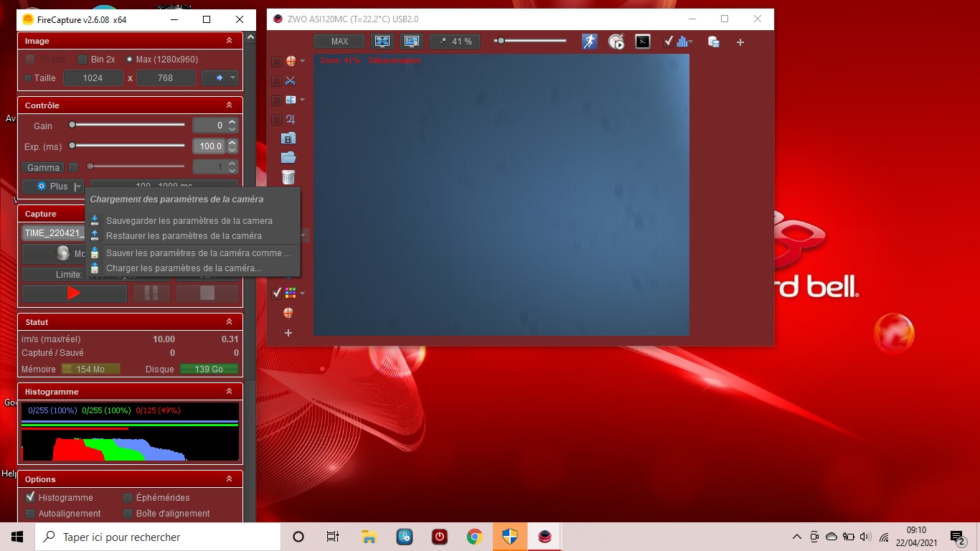
Task: Open the command console icon
Action: pyautogui.click(x=644, y=42)
